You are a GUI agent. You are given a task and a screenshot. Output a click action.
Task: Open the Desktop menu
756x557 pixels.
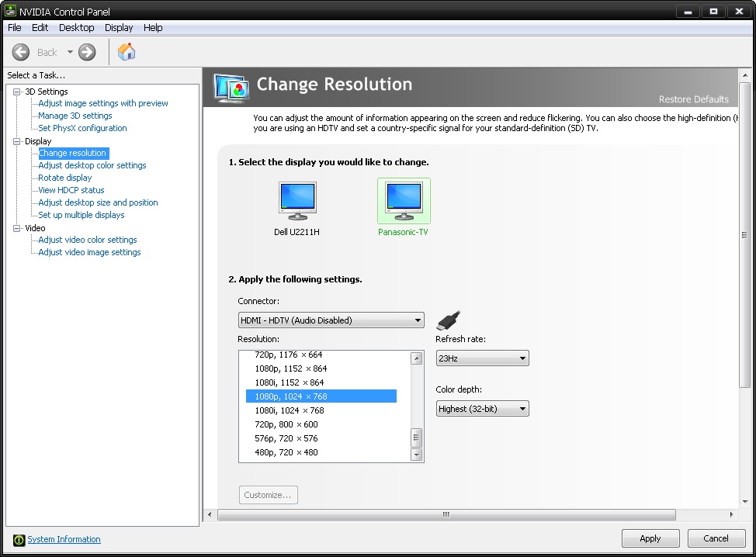click(77, 27)
